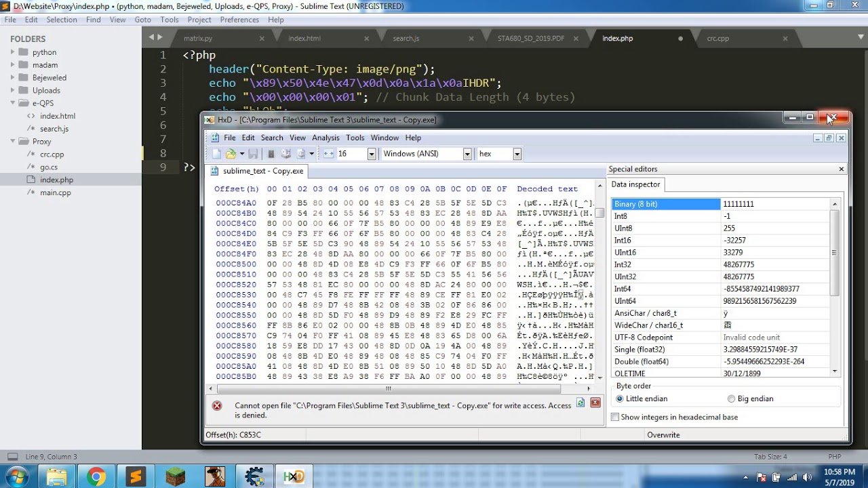Click hex editor scroll up arrow
868x488 pixels.
pos(599,185)
